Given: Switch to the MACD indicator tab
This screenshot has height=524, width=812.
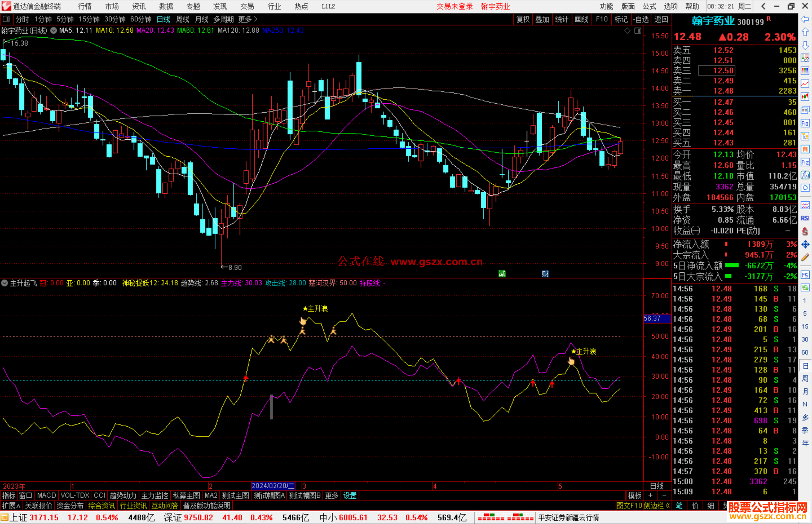Looking at the screenshot, I should pyautogui.click(x=47, y=495).
